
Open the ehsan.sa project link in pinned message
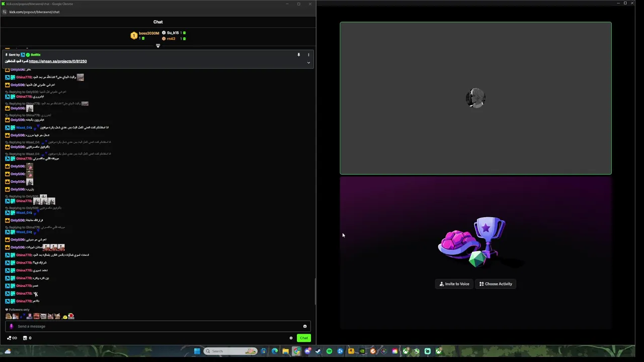(x=58, y=61)
